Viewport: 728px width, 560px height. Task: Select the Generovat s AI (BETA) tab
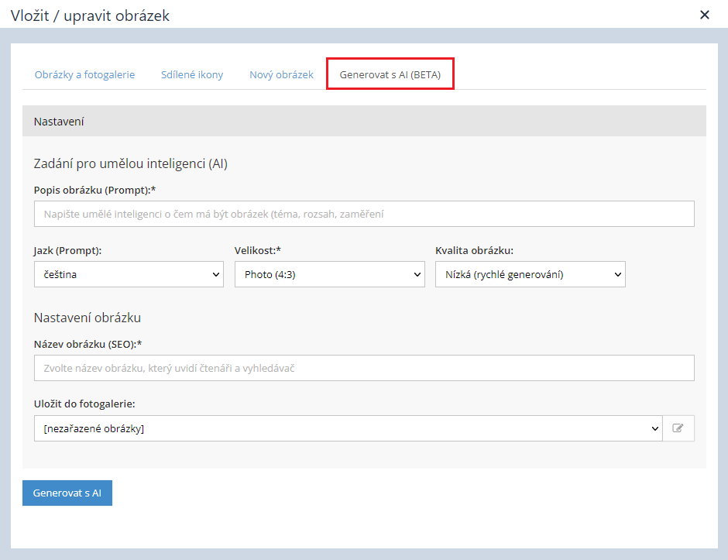coord(390,74)
